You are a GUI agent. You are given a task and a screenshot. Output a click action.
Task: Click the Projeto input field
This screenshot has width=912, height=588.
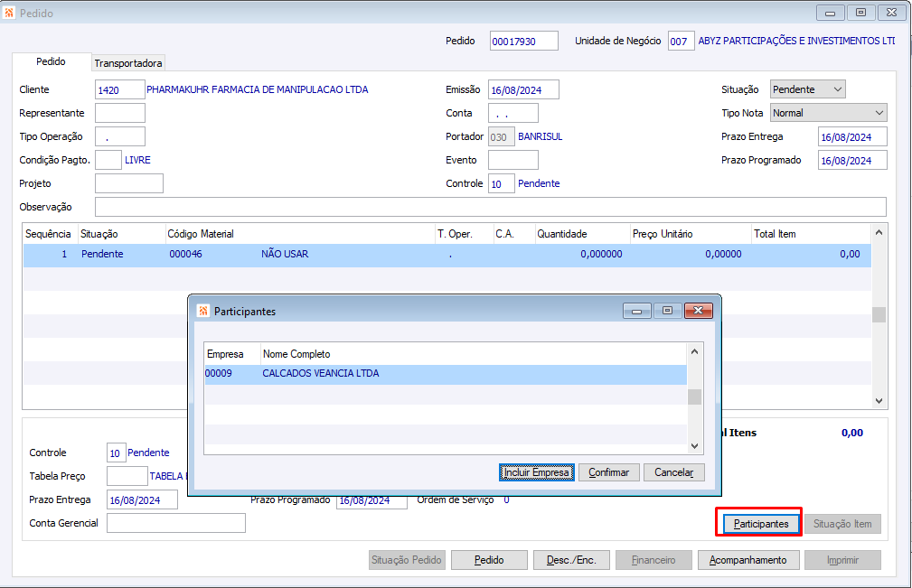pyautogui.click(x=129, y=183)
